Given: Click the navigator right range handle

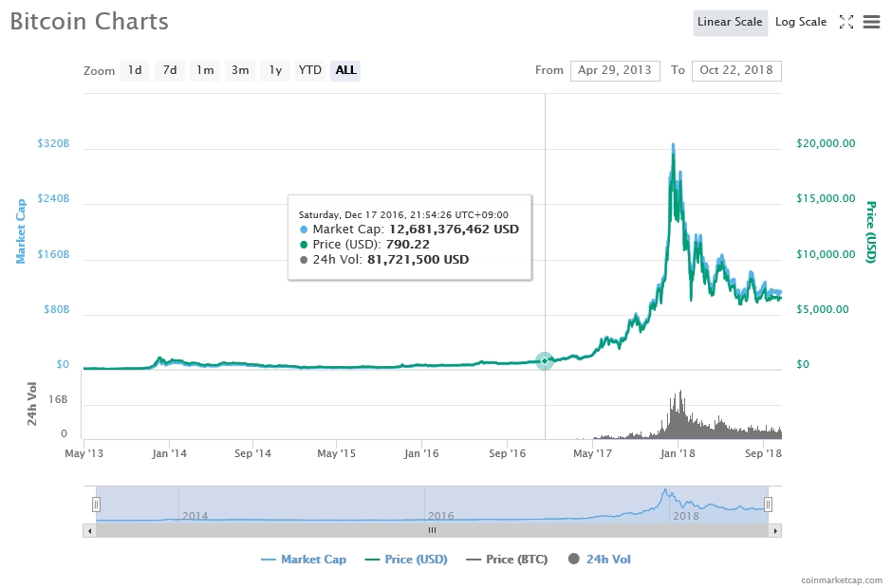Looking at the screenshot, I should coord(769,504).
